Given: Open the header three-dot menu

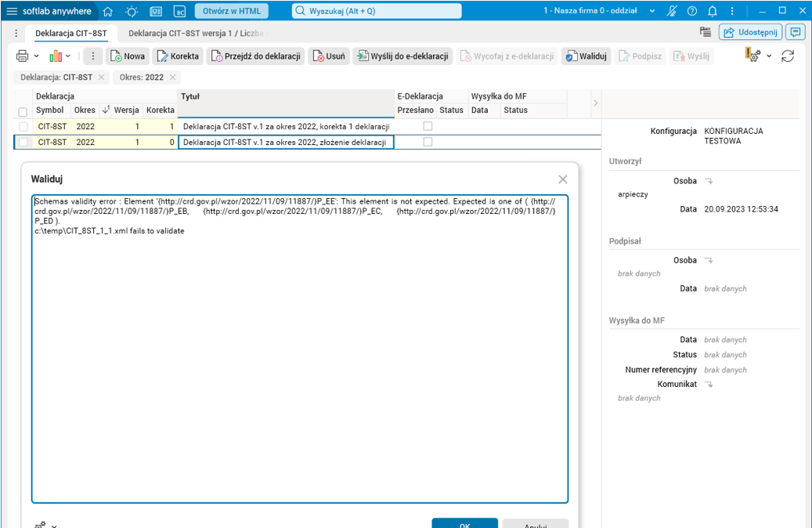Looking at the screenshot, I should click(x=731, y=11).
